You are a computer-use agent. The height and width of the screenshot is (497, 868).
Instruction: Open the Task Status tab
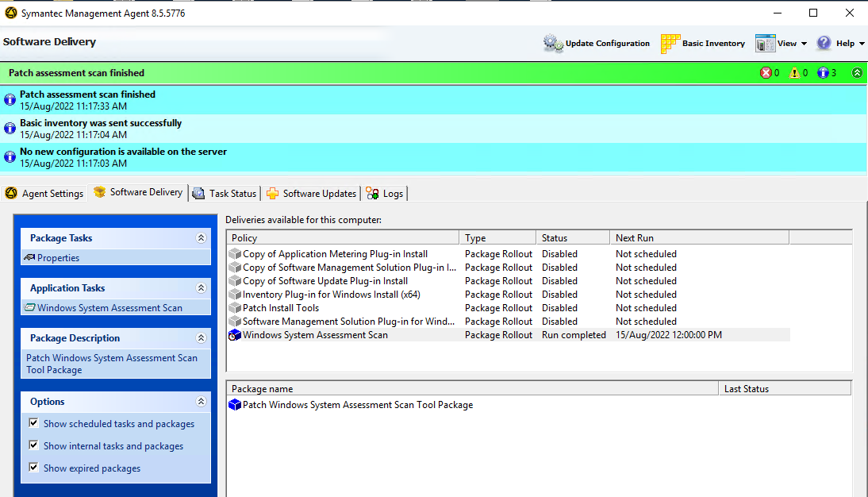225,194
